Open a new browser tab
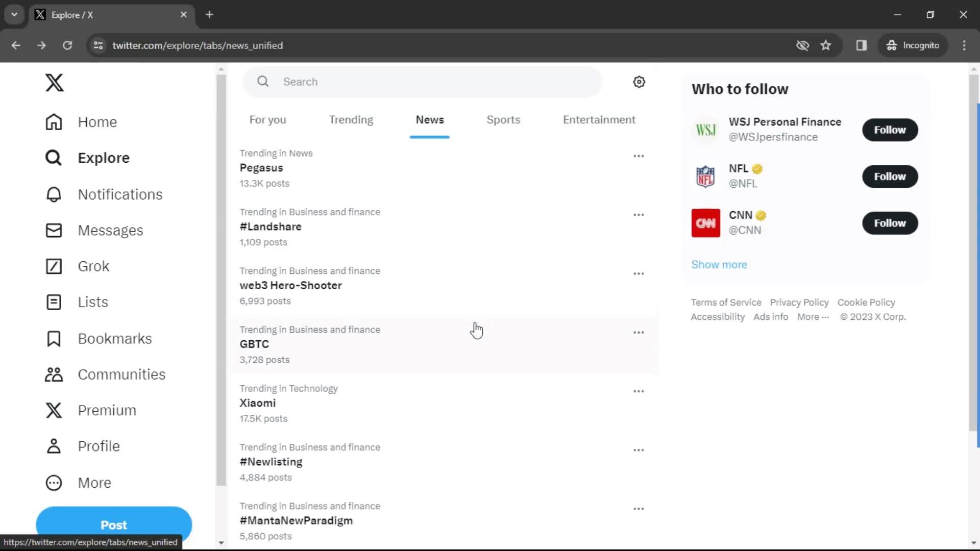 [209, 15]
